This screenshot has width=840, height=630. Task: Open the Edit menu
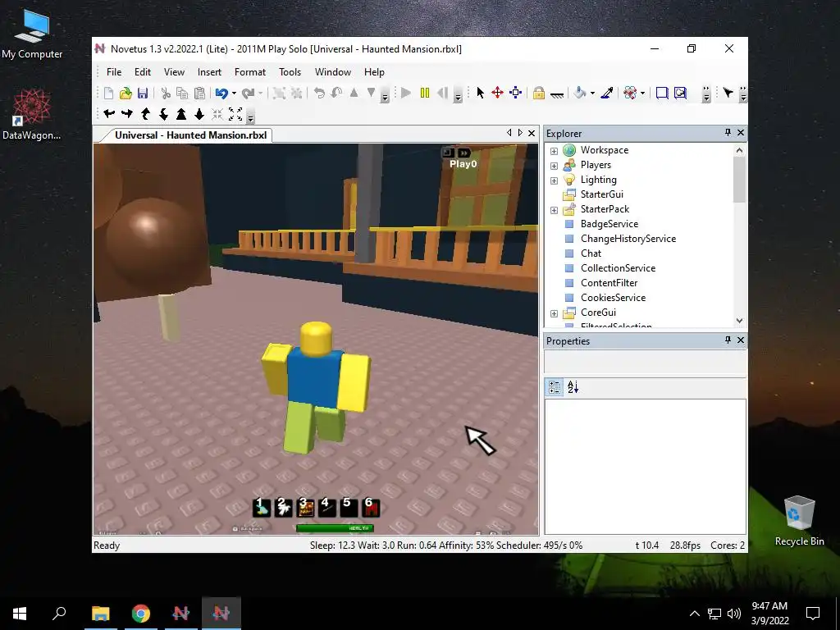tap(143, 72)
